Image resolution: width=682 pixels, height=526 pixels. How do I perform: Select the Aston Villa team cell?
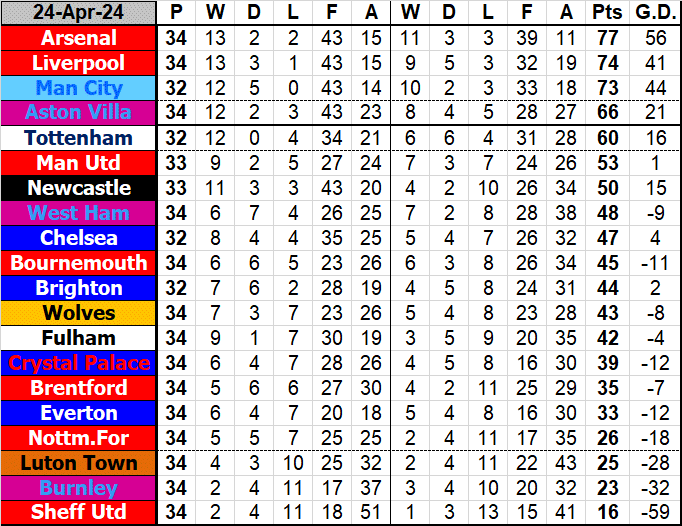[78, 113]
